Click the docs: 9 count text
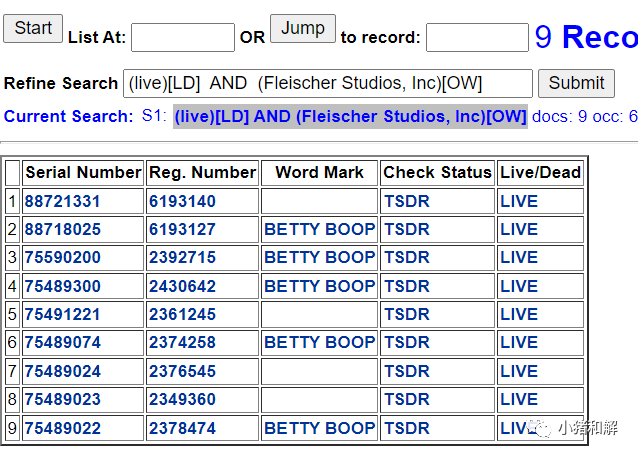This screenshot has height=456, width=638. (x=559, y=117)
